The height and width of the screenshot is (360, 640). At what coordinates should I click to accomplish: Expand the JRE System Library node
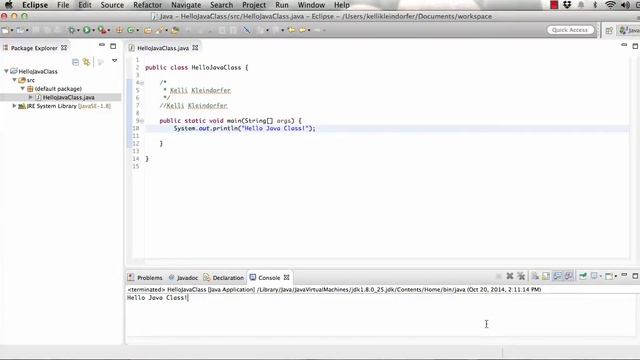click(14, 106)
